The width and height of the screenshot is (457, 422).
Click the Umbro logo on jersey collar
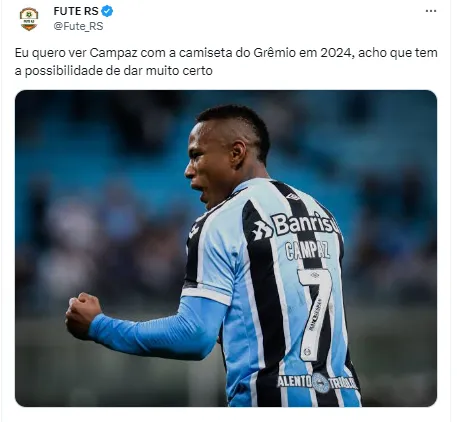(x=293, y=197)
